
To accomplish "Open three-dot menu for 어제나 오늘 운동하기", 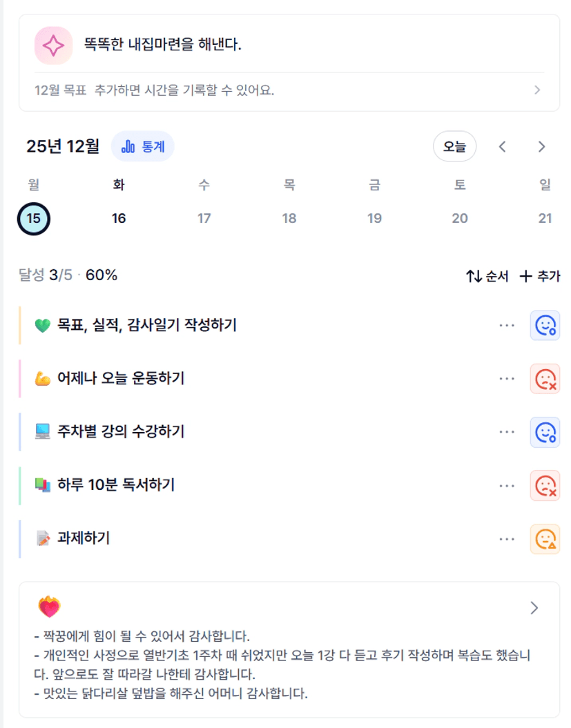I will tap(507, 378).
